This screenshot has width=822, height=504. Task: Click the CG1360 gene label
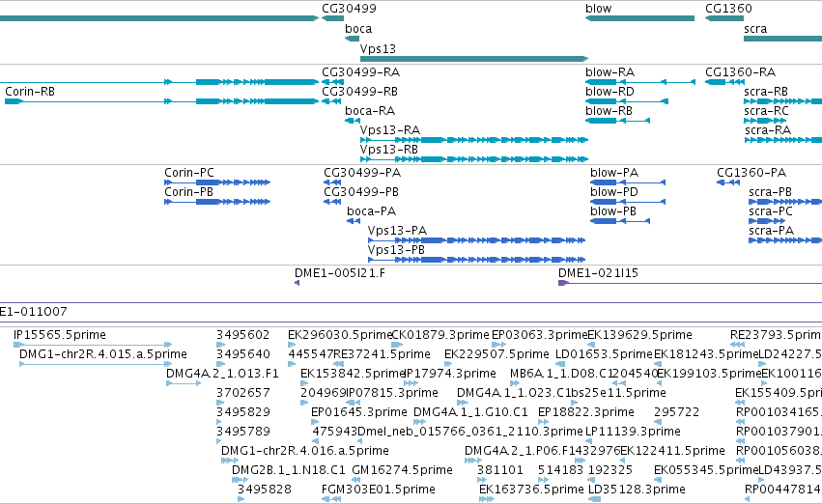[x=728, y=9]
